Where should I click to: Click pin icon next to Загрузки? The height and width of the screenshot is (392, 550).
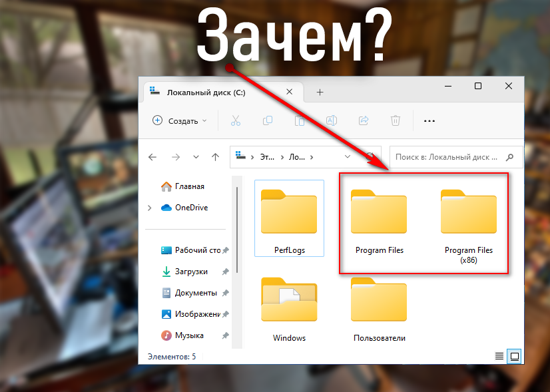[x=226, y=272]
